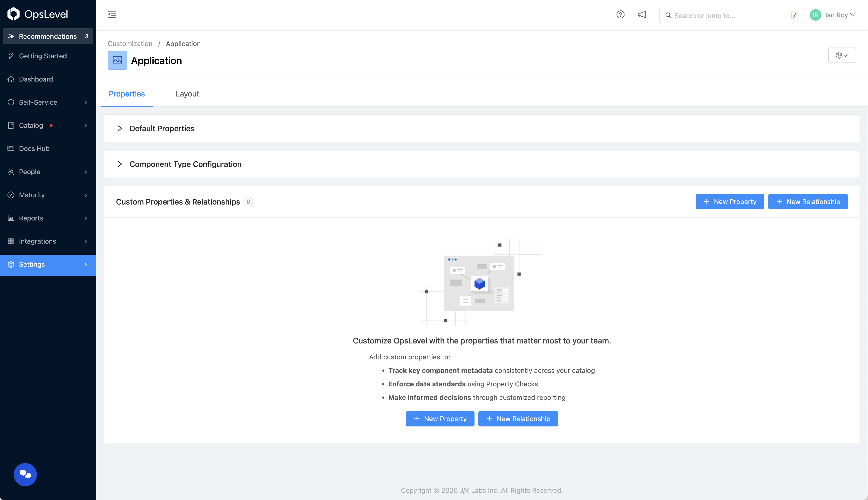Open help via the question mark icon
This screenshot has height=500, width=868.
pyautogui.click(x=620, y=14)
